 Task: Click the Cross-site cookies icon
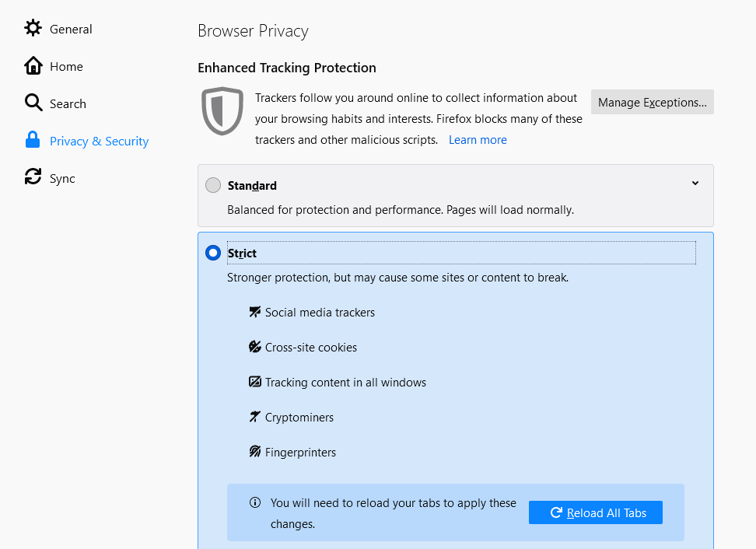coord(254,347)
